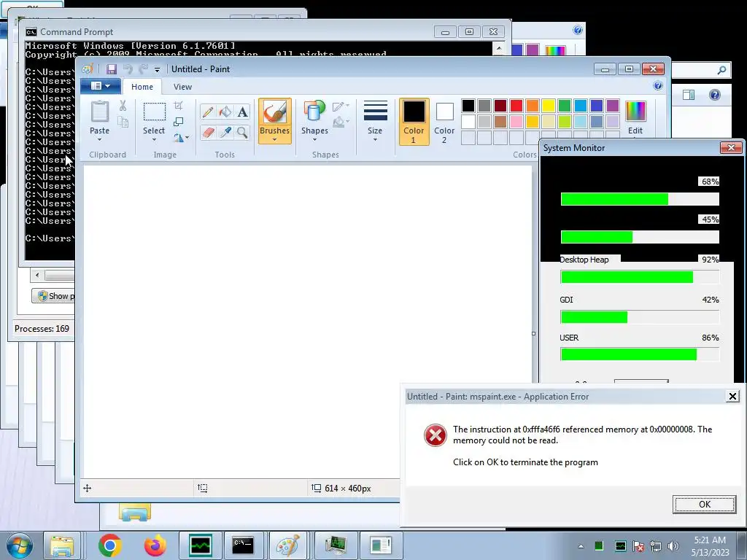Viewport: 747px width, 560px height.
Task: Switch to the Home ribbon tab
Action: (142, 87)
